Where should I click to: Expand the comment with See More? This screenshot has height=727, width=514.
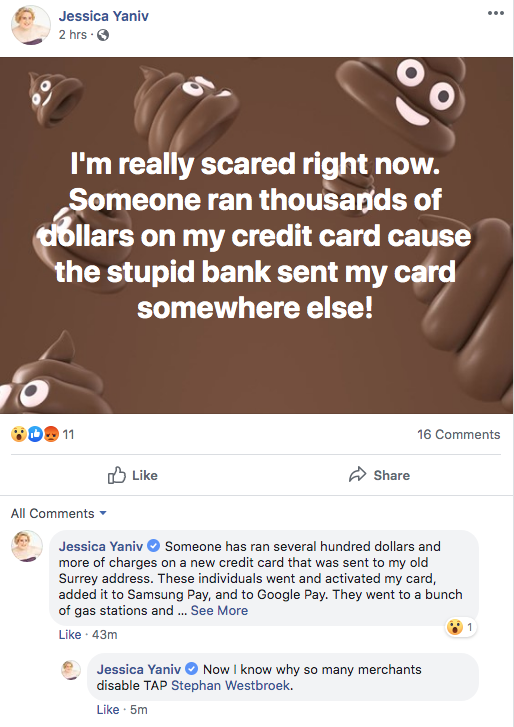coord(219,610)
